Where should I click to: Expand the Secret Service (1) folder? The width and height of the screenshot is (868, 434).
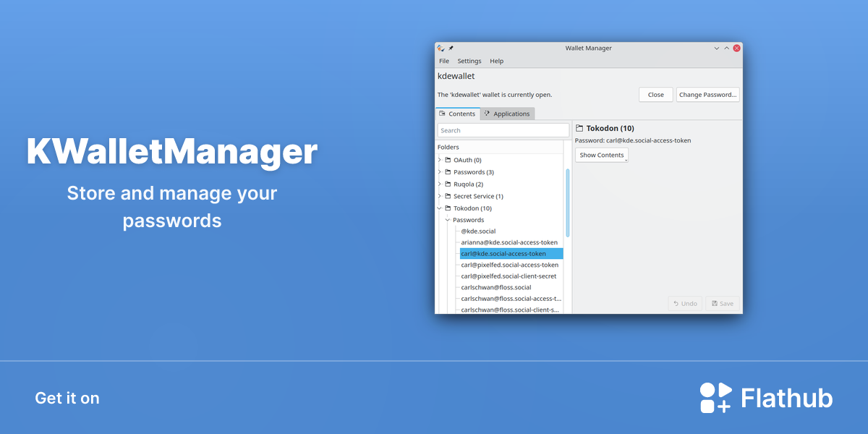click(439, 196)
